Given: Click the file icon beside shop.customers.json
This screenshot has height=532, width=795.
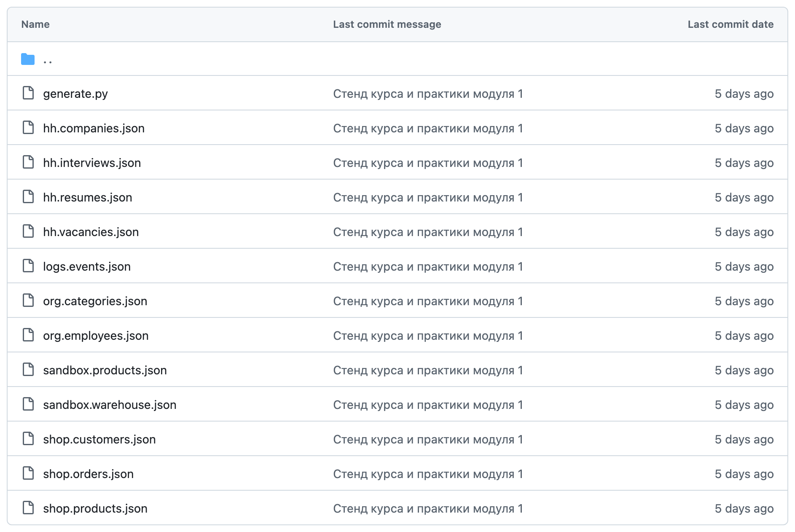Looking at the screenshot, I should point(28,439).
